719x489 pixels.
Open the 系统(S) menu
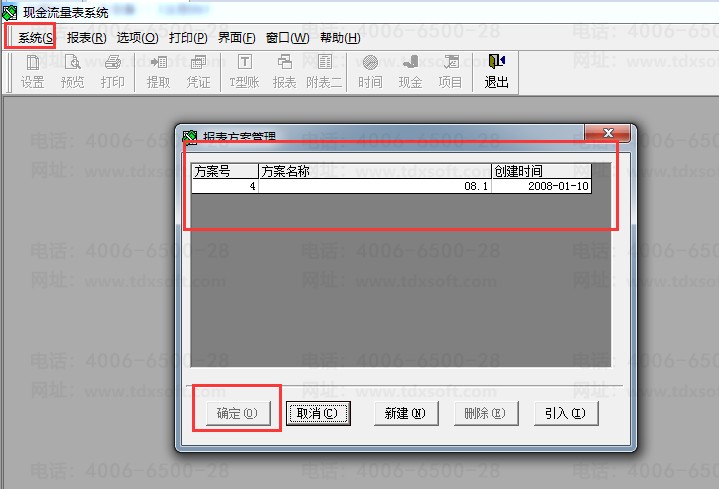pyautogui.click(x=35, y=38)
